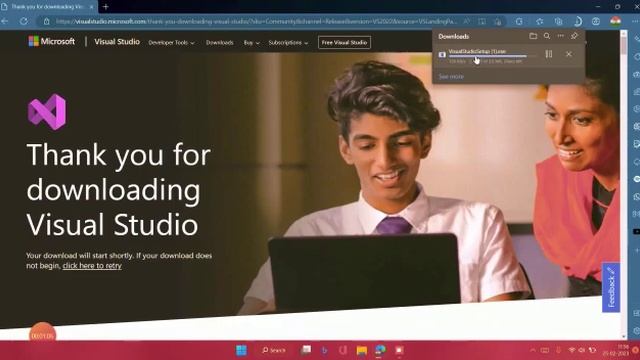Screen dimensions: 640x360
Task: Click the Free Visual Studio button
Action: tap(344, 42)
